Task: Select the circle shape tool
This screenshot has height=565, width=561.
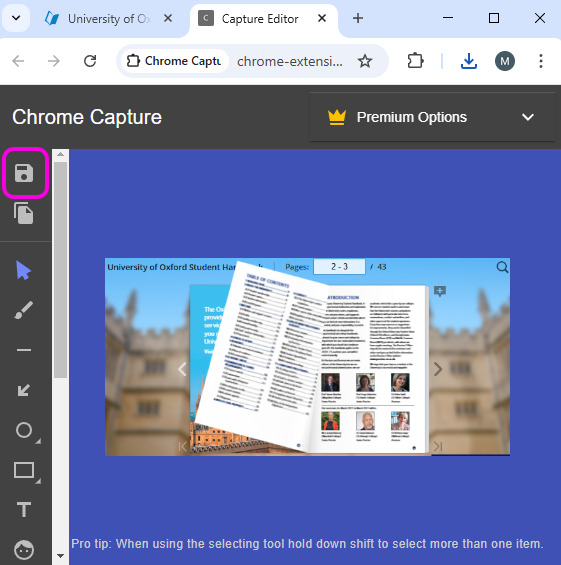Action: click(24, 430)
